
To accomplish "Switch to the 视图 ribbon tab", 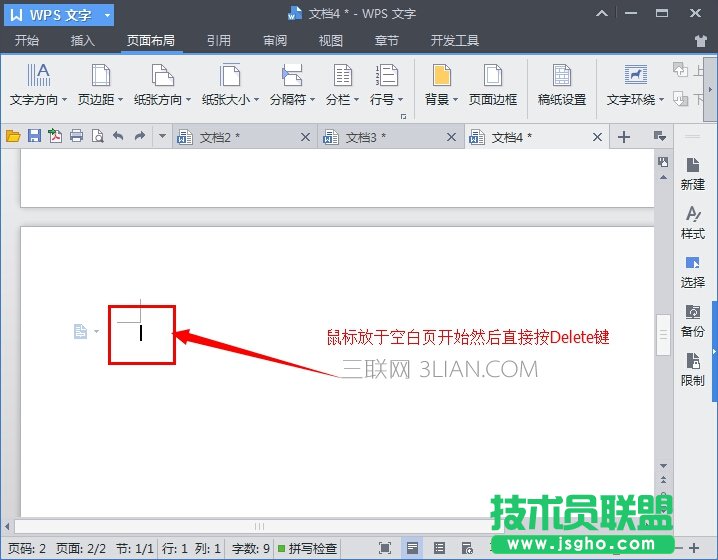I will (x=331, y=41).
